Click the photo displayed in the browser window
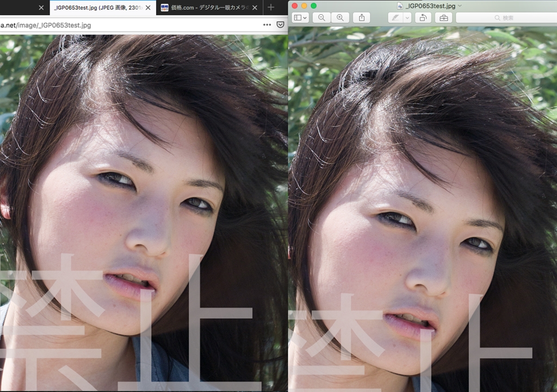Viewport: 557px width, 392px height. (x=144, y=213)
